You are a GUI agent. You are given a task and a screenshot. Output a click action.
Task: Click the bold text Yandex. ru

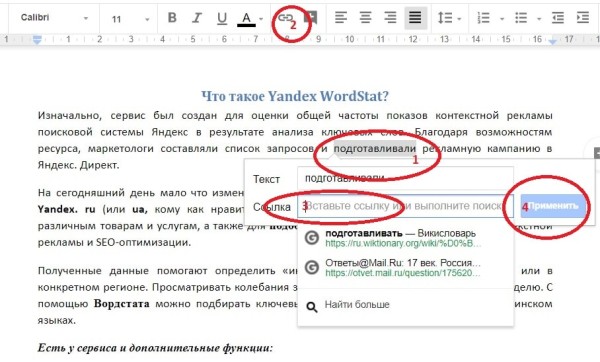pos(66,210)
